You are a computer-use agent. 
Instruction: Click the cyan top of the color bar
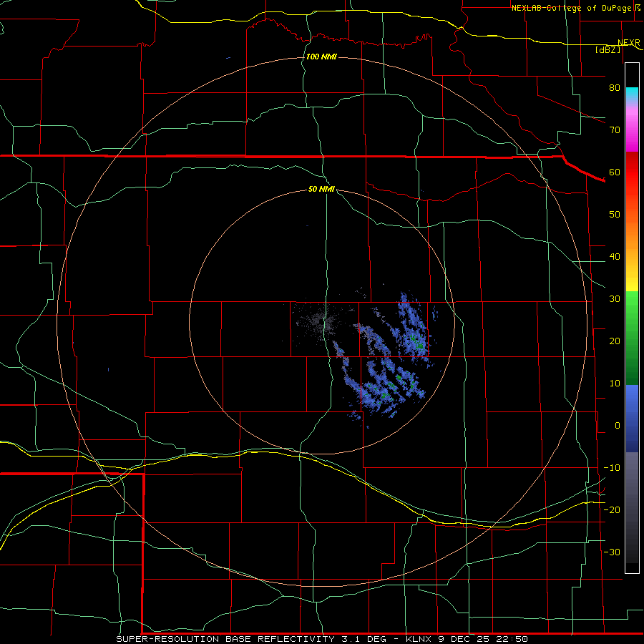tap(632, 94)
